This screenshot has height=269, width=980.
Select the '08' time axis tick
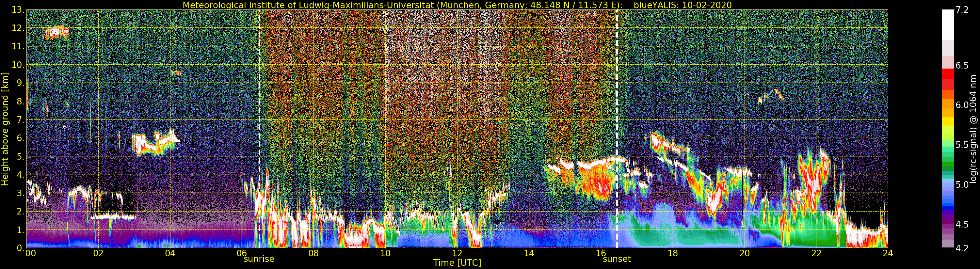tap(313, 253)
